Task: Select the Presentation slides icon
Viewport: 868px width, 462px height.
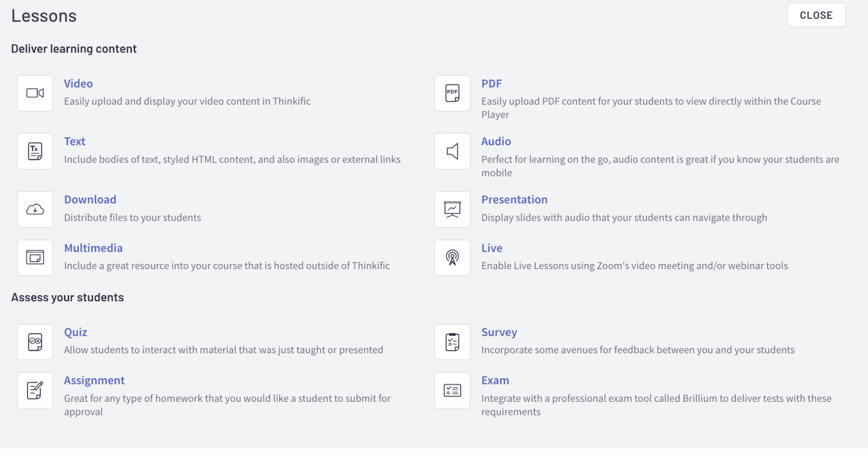Action: 452,209
